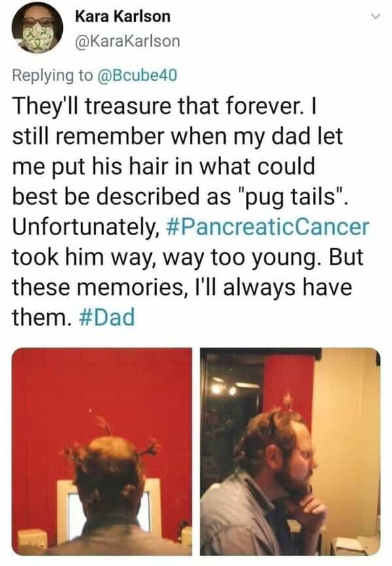Click the words 'pug tails' in tweet
This screenshot has width=392, height=566.
(291, 197)
